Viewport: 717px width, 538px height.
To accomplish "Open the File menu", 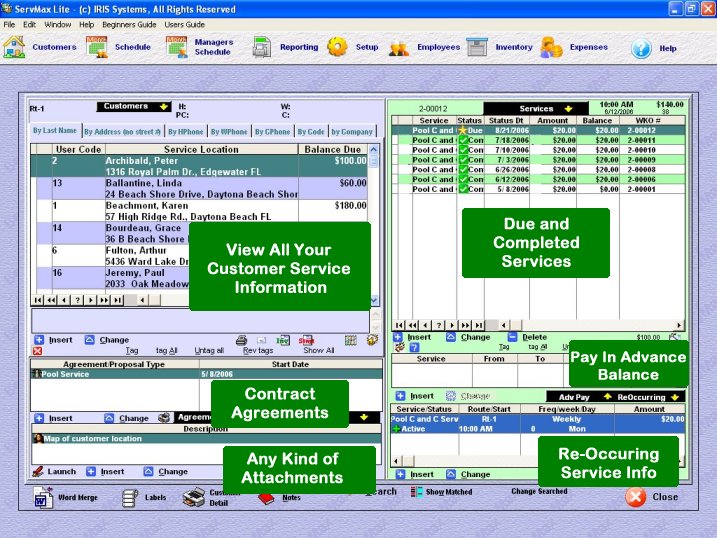I will (9, 25).
